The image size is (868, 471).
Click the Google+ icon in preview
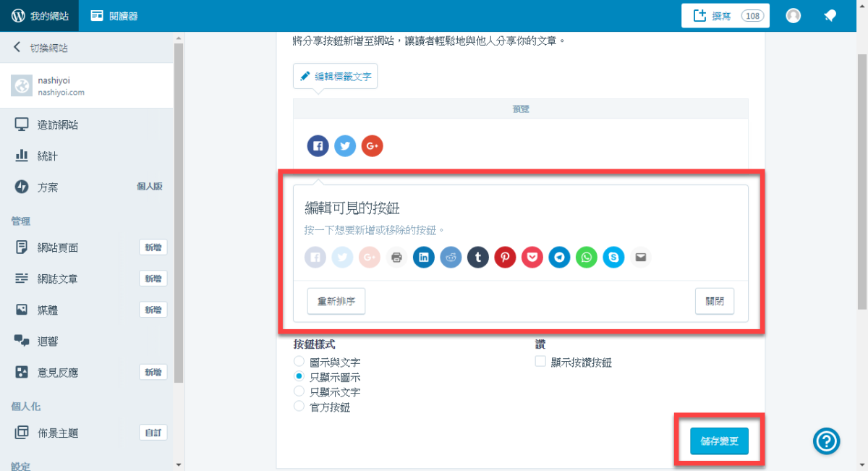click(372, 145)
